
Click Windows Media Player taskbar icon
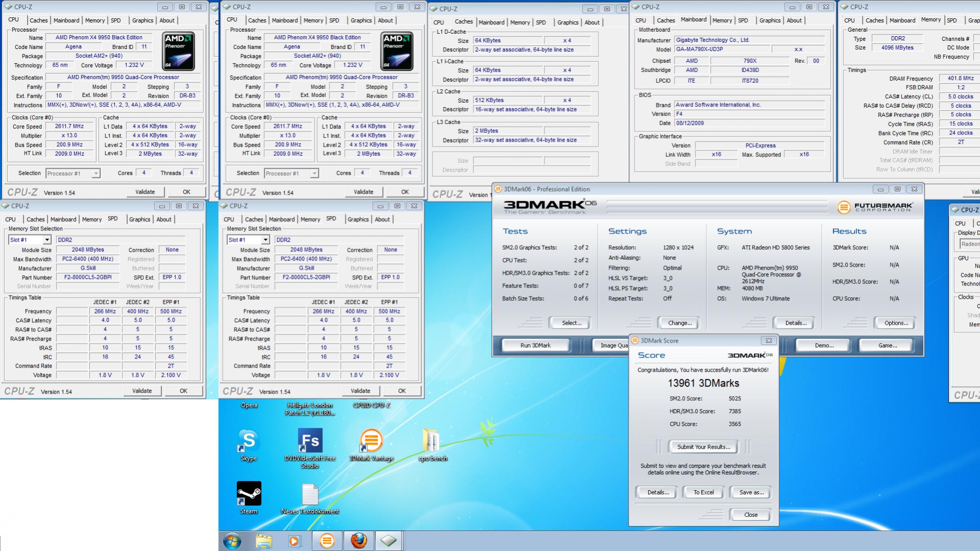[x=295, y=540]
